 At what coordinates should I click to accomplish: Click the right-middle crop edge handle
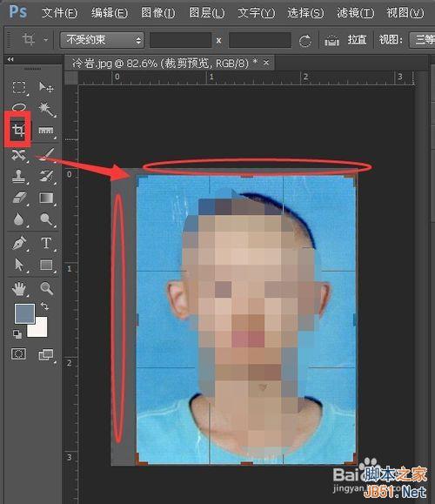355,319
